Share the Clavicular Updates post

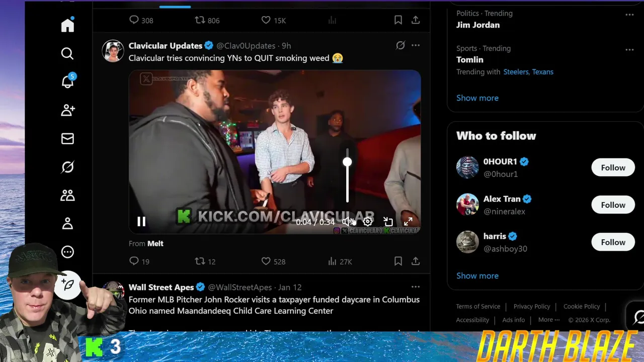416,261
